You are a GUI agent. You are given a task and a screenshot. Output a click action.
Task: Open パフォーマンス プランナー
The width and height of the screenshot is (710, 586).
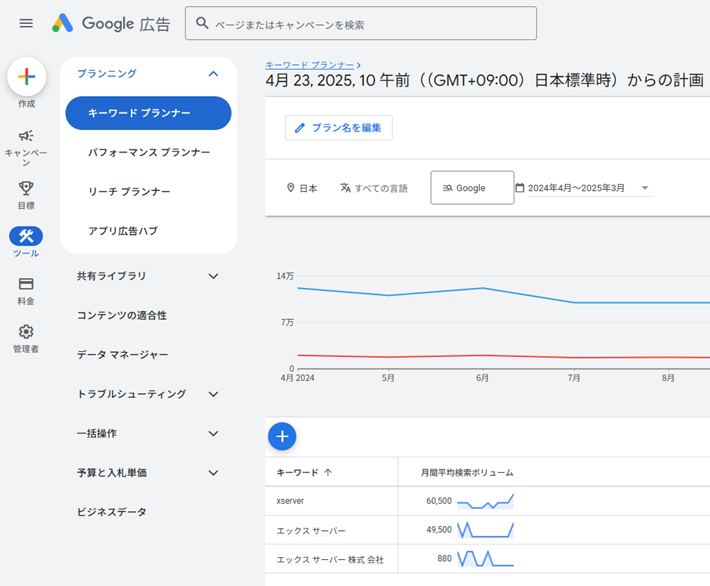[x=149, y=152]
